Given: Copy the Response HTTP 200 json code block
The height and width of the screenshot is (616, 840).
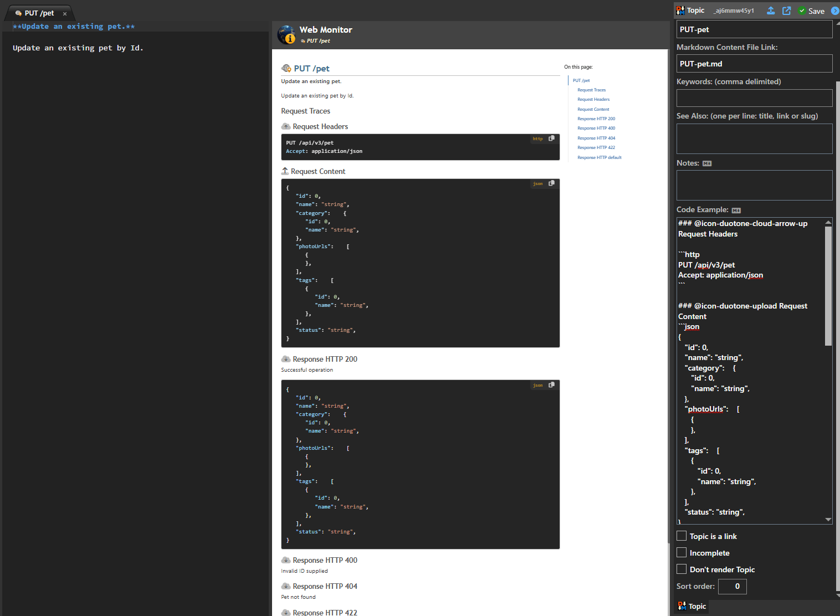Looking at the screenshot, I should tap(551, 385).
